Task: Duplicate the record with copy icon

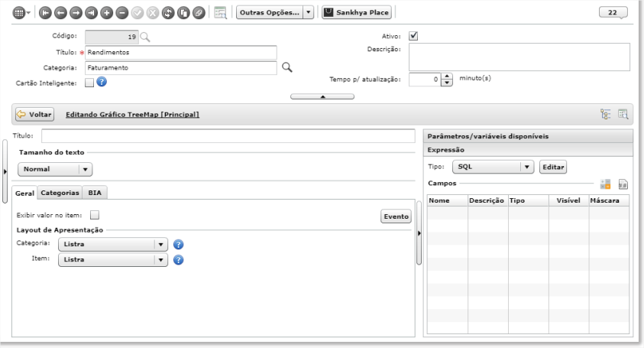Action: pos(183,13)
